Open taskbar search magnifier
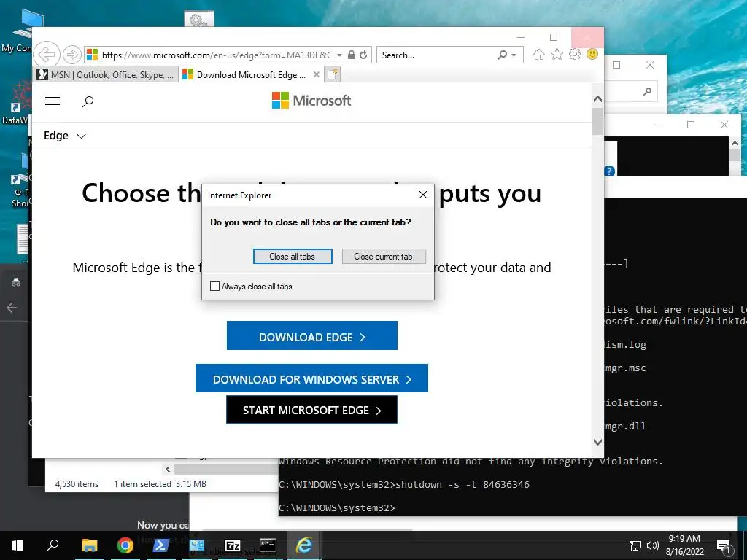This screenshot has width=747, height=560. click(x=53, y=545)
